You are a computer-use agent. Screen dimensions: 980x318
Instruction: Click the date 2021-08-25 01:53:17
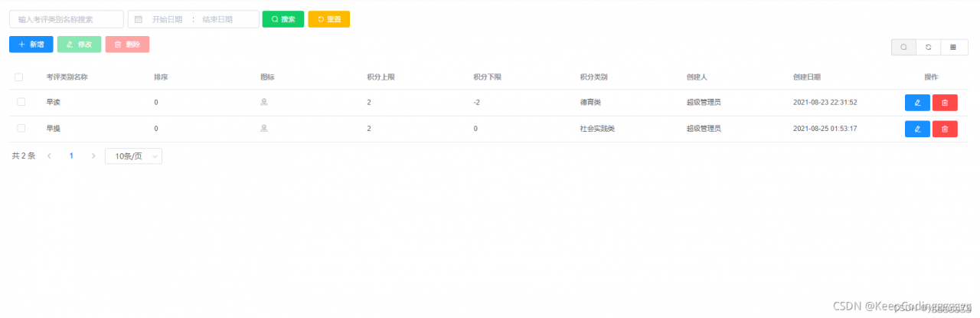point(825,129)
